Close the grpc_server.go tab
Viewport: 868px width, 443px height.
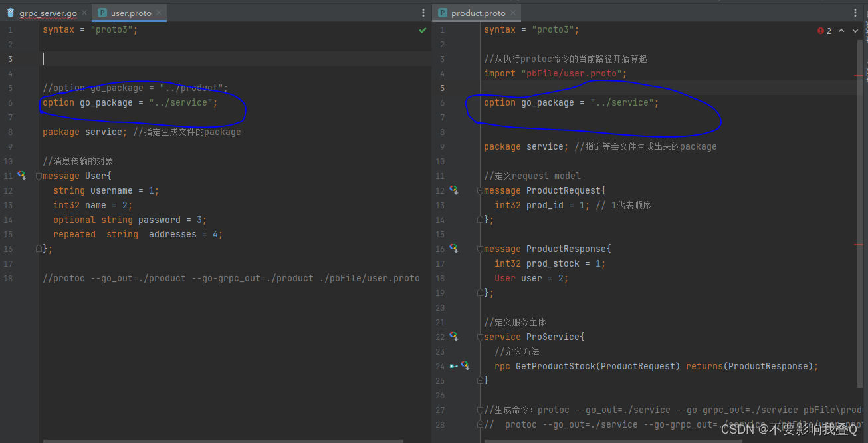(x=83, y=12)
